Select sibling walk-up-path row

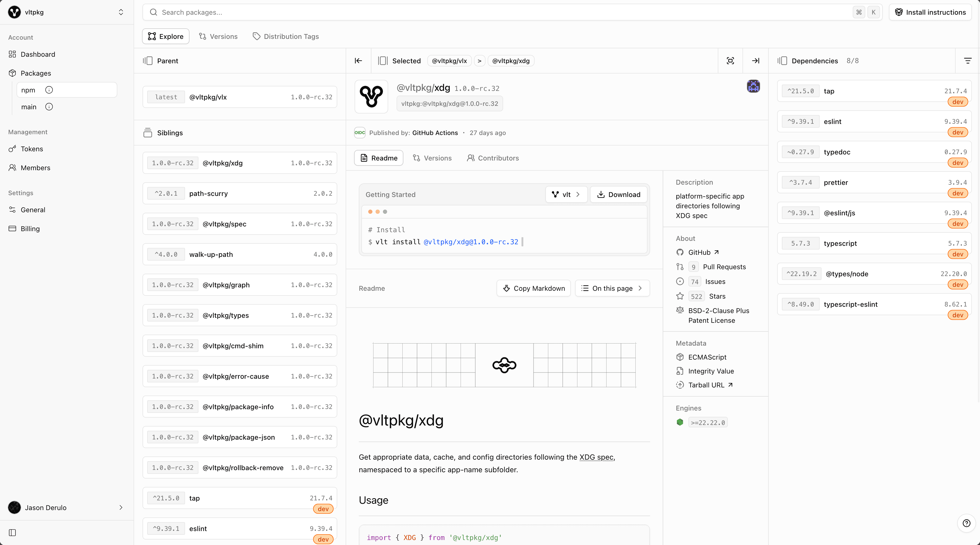(240, 254)
